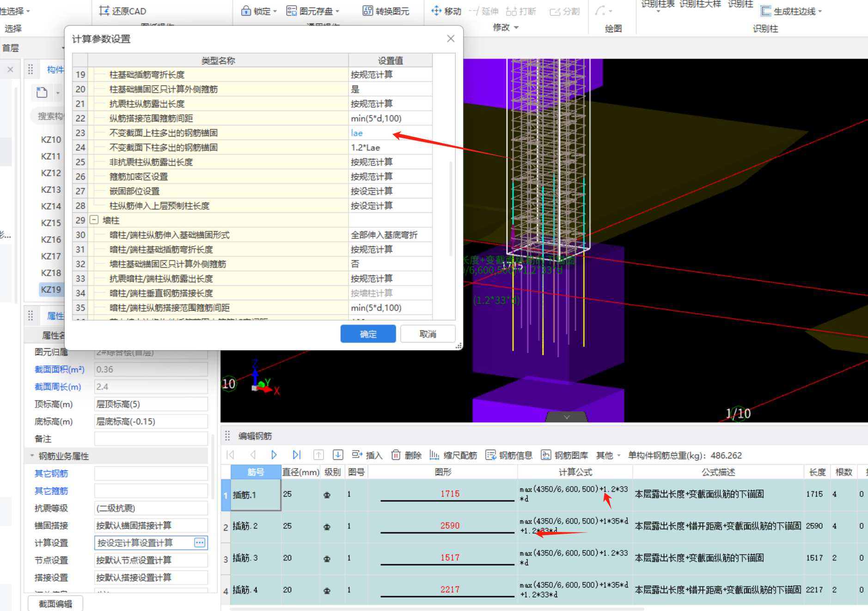Image resolution: width=868 pixels, height=611 pixels.
Task: Move rebar row up icon
Action: tap(318, 455)
